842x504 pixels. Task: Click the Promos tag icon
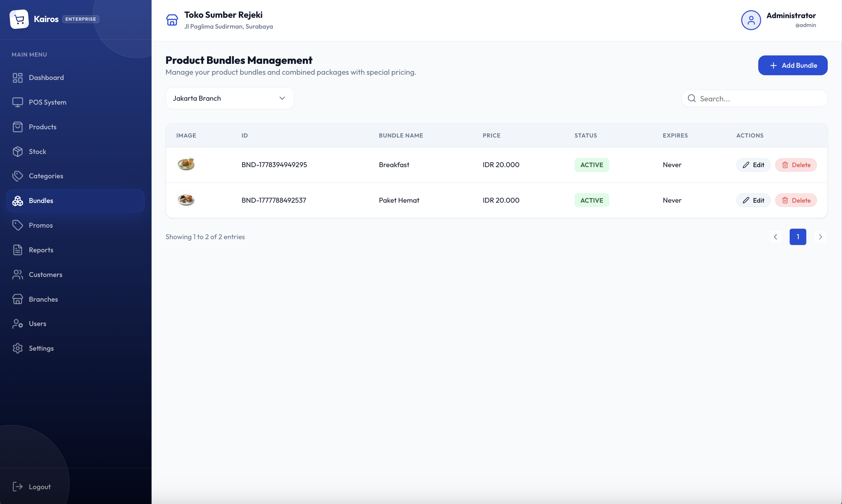click(17, 225)
